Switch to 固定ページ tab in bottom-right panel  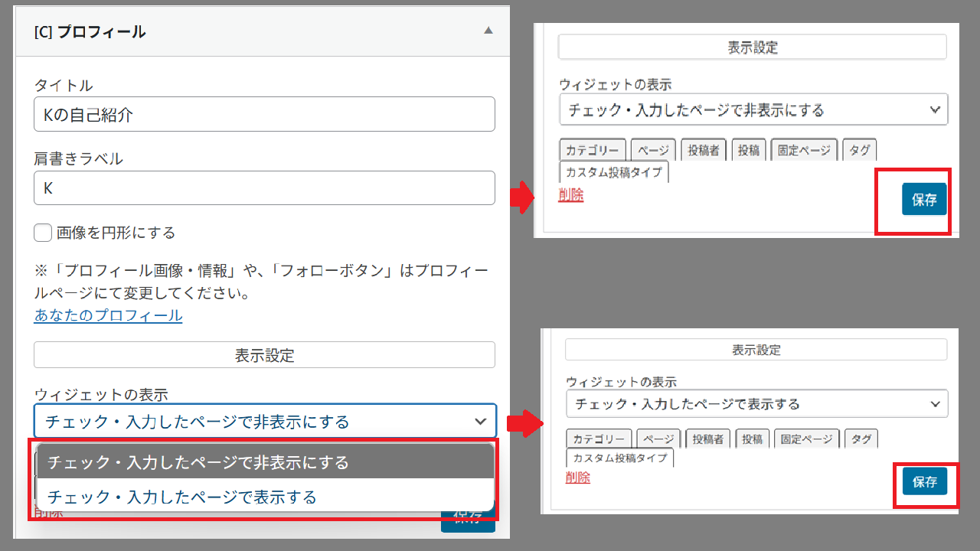point(806,439)
